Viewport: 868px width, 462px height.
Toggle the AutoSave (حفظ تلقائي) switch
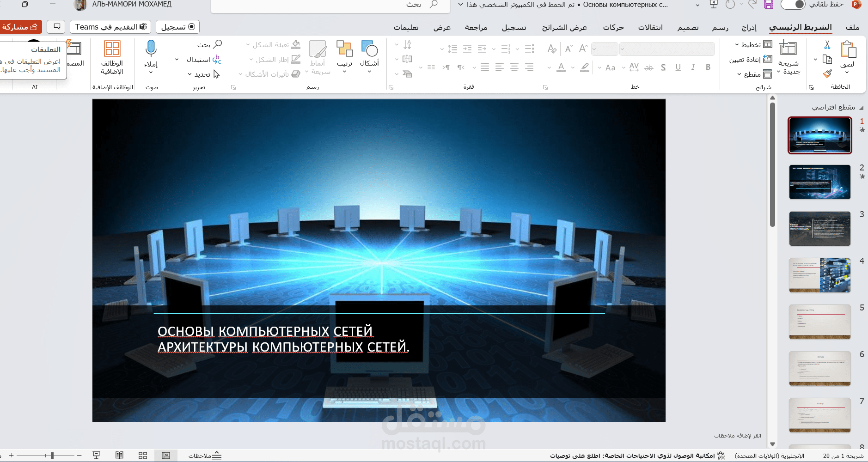pyautogui.click(x=793, y=5)
